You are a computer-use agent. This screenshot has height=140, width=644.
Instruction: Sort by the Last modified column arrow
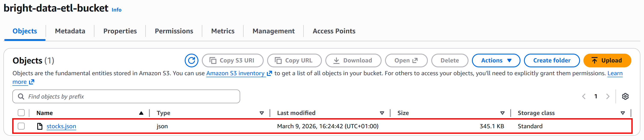[382, 113]
